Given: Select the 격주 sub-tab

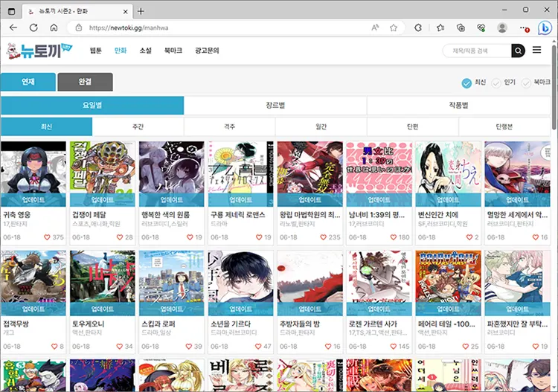Looking at the screenshot, I should 230,126.
